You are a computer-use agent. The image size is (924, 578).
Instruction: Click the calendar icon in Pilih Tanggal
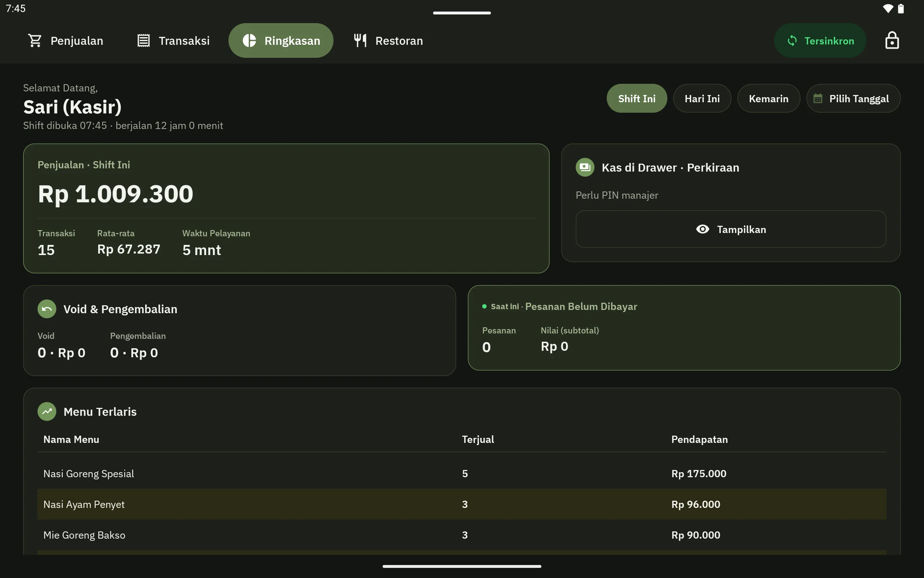point(818,99)
